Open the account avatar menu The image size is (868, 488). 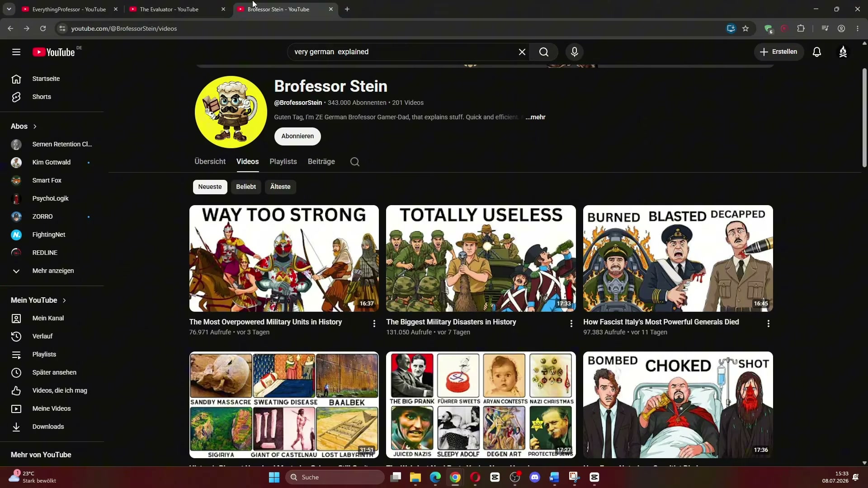pos(843,52)
